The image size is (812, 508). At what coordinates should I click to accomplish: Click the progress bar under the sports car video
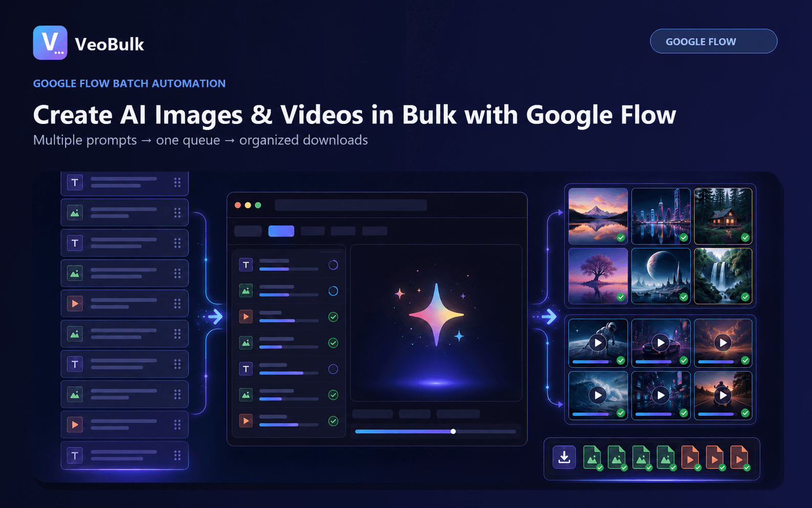pyautogui.click(x=656, y=362)
